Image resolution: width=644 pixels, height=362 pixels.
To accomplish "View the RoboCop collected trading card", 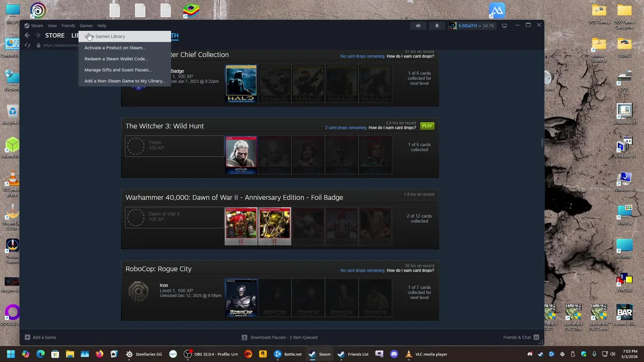I will tap(241, 298).
